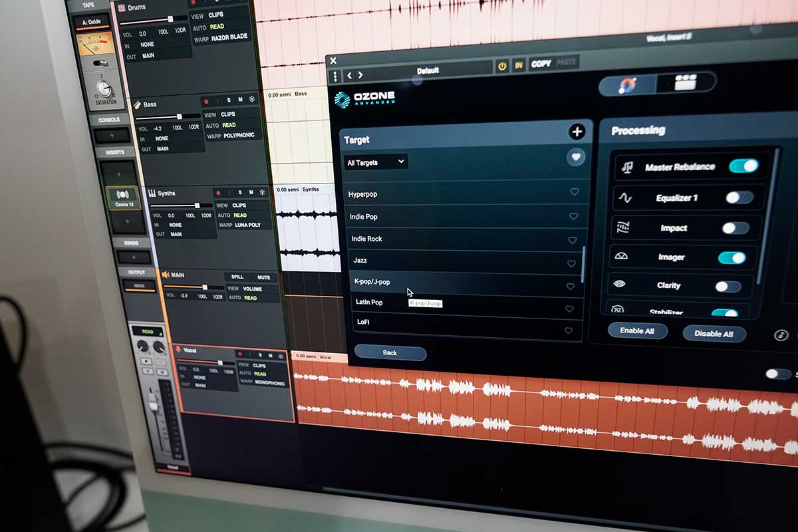Image resolution: width=798 pixels, height=532 pixels.
Task: Click the favorites heart filter button
Action: [575, 158]
